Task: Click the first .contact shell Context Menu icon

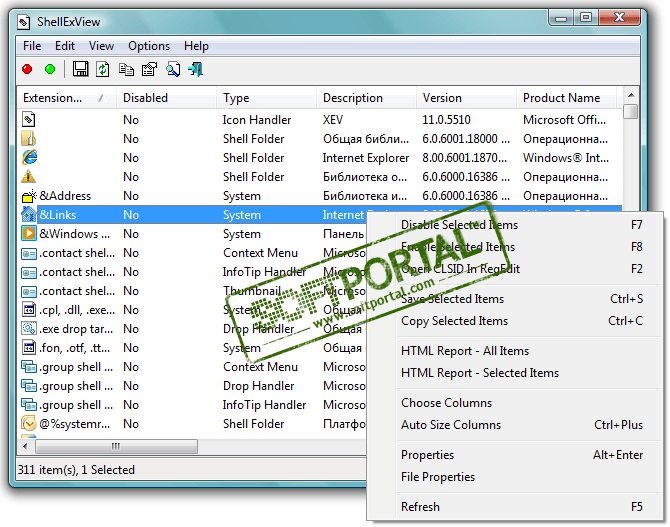Action: tap(29, 253)
